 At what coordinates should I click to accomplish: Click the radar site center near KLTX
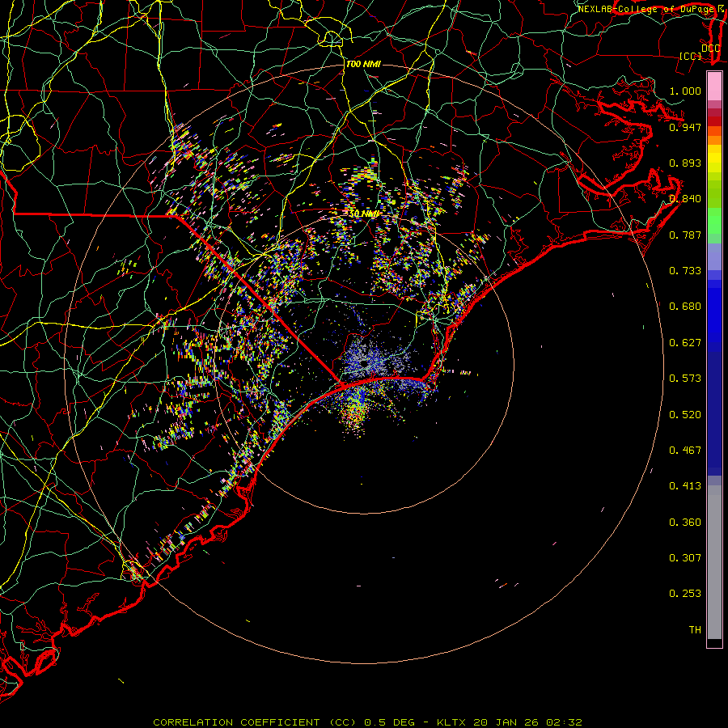[365, 363]
